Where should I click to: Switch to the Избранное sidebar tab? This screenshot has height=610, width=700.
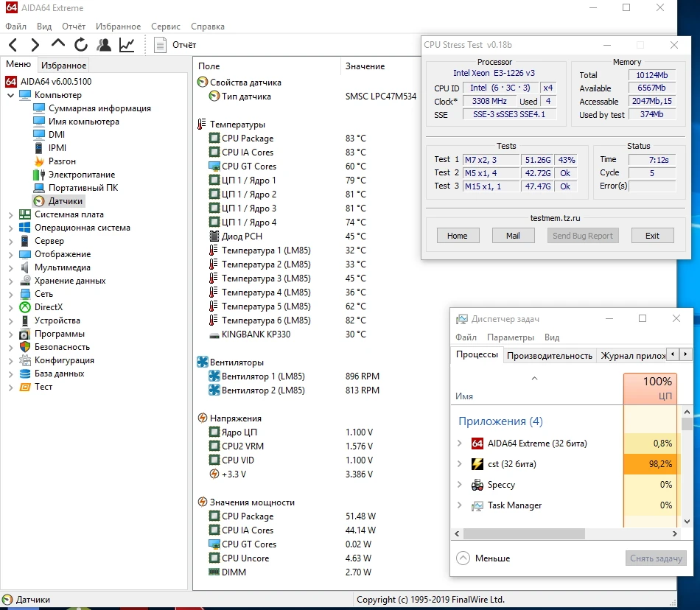tap(63, 66)
